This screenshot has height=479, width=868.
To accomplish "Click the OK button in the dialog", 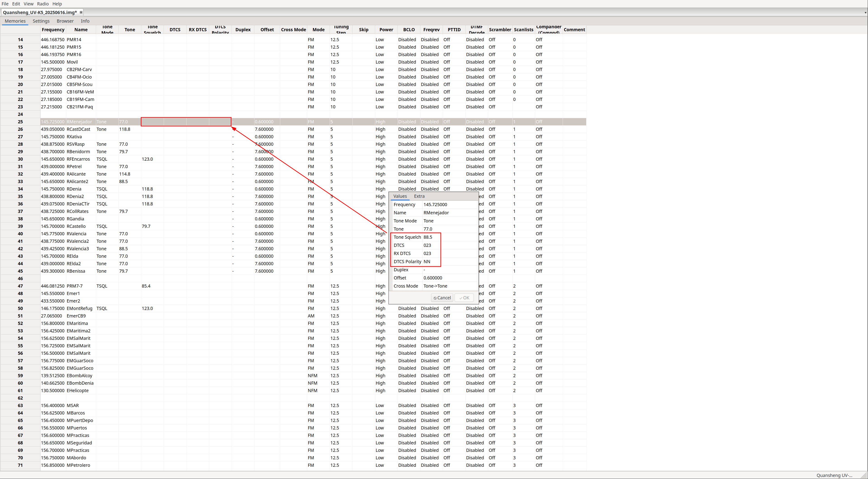I will (464, 298).
